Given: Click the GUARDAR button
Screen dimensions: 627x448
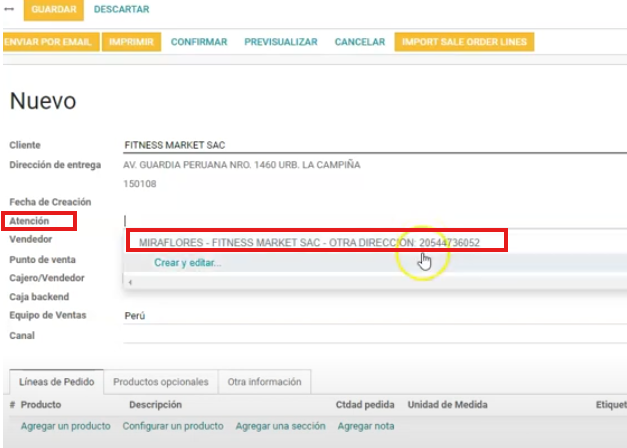Looking at the screenshot, I should 54,10.
